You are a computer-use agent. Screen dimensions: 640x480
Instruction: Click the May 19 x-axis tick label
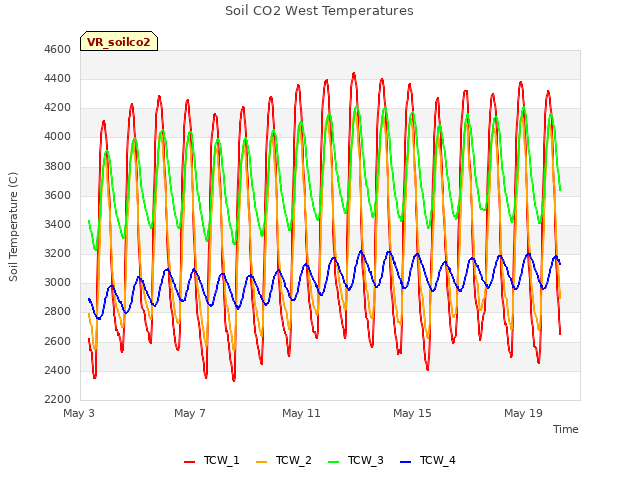[523, 413]
